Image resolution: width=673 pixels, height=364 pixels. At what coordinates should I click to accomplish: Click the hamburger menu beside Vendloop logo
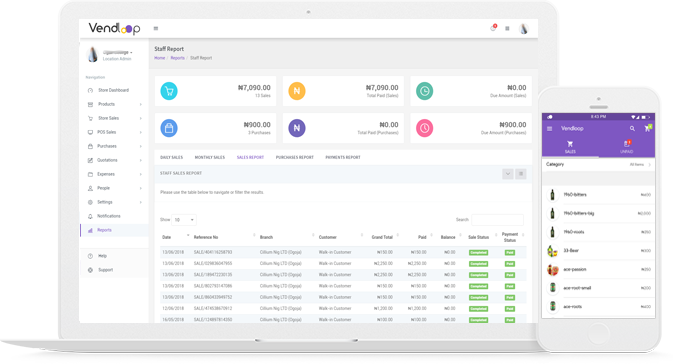[x=156, y=28]
